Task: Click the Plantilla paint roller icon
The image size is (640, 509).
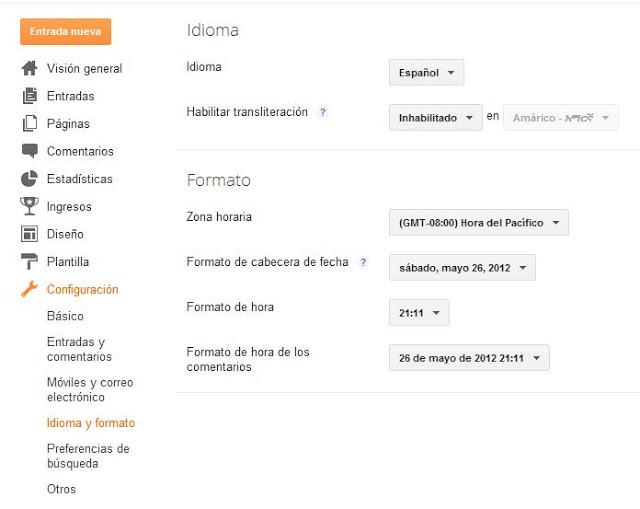Action: [29, 261]
